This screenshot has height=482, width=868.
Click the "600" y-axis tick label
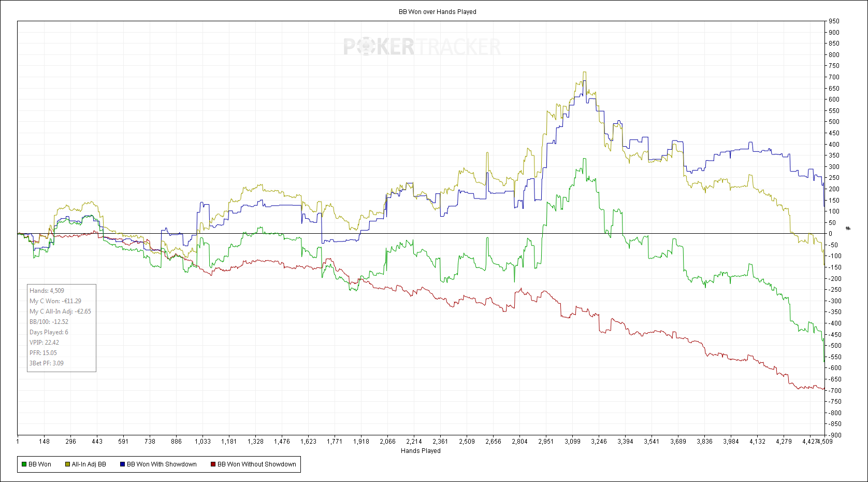(834, 100)
